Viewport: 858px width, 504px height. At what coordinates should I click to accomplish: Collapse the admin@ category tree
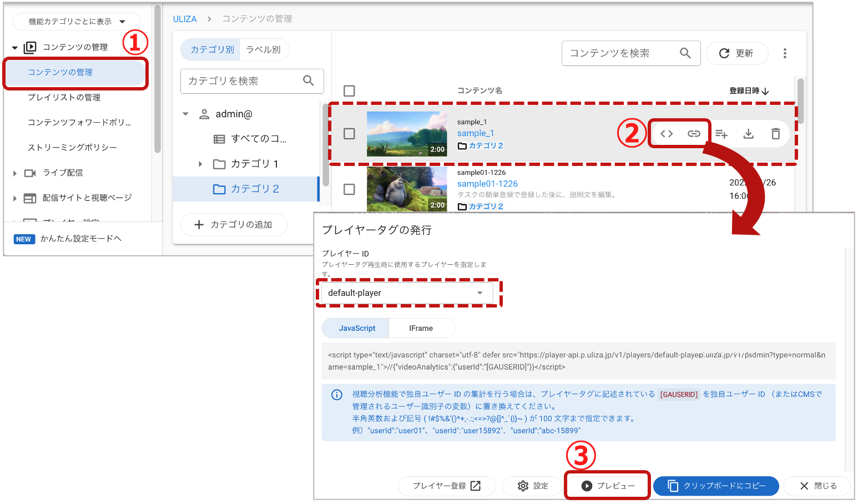[x=185, y=114]
